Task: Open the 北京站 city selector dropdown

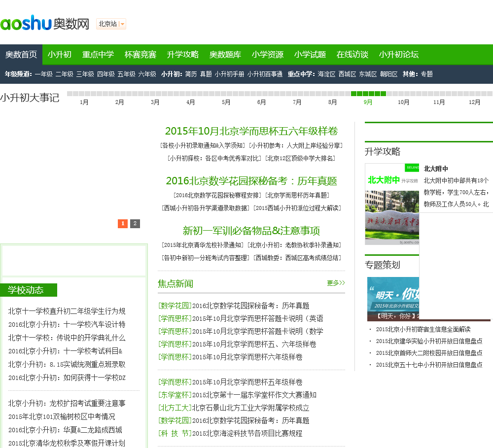Action: pyautogui.click(x=111, y=24)
